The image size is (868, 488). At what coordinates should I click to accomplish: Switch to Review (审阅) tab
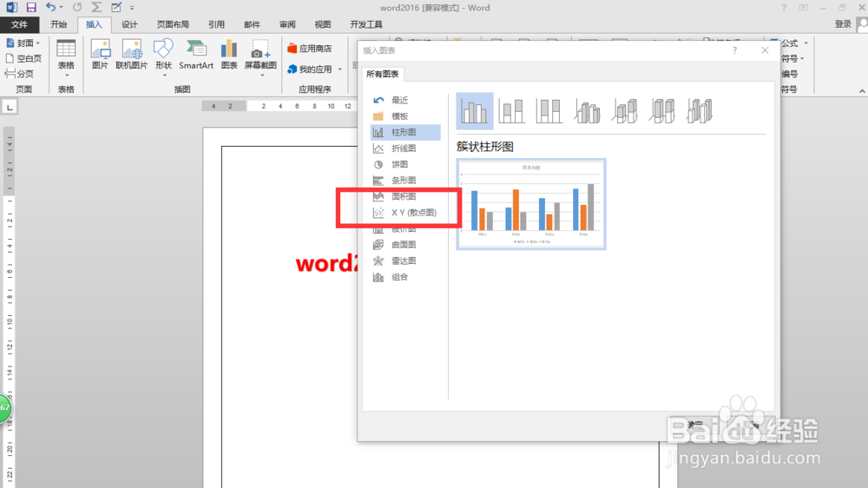click(x=287, y=24)
